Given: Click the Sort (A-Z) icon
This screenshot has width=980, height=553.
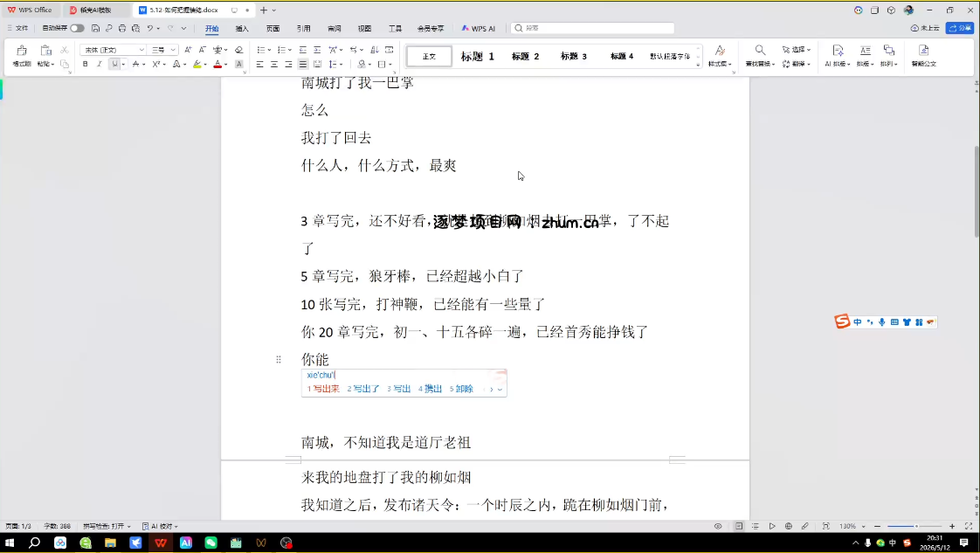Looking at the screenshot, I should click(375, 50).
